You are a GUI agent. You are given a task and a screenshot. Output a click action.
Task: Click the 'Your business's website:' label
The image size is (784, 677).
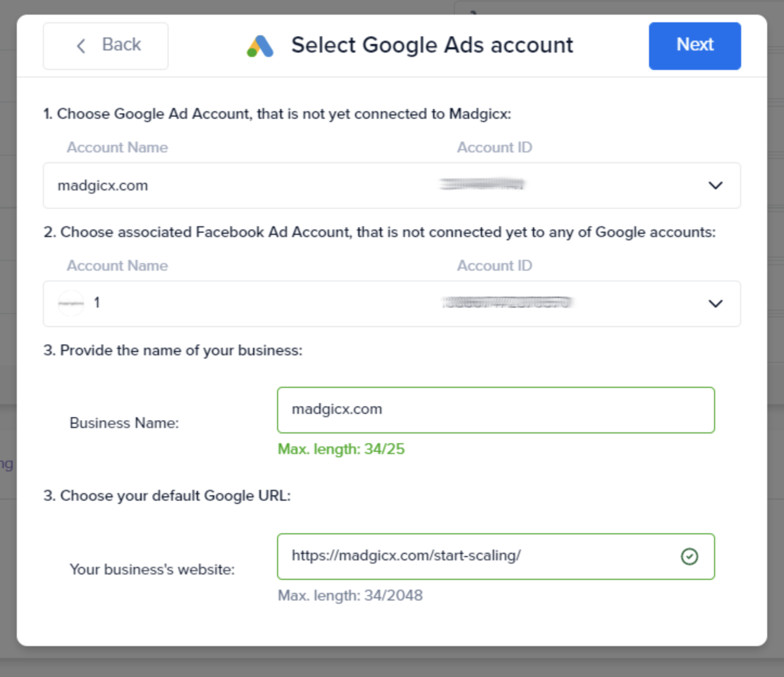click(152, 570)
